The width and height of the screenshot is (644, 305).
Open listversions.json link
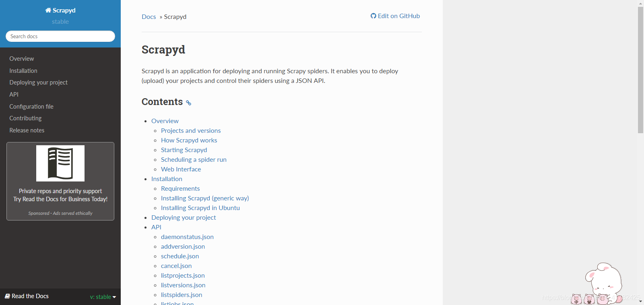(x=183, y=285)
